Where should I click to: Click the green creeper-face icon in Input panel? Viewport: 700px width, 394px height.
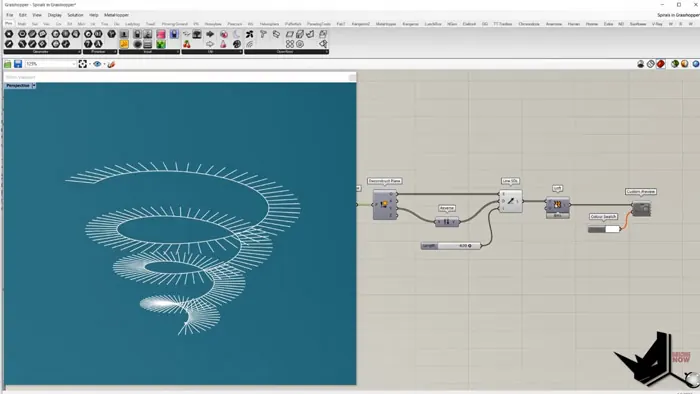click(x=161, y=44)
